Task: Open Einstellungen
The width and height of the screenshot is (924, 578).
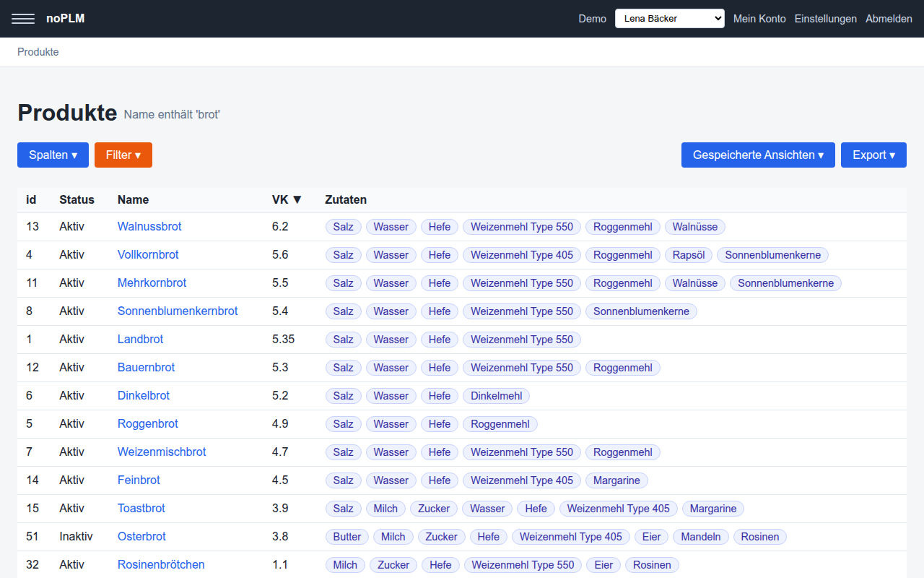Action: 826,19
